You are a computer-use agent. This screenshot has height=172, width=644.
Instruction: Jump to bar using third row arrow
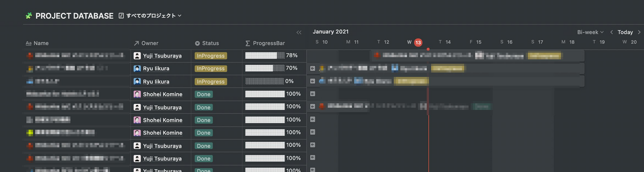[313, 81]
